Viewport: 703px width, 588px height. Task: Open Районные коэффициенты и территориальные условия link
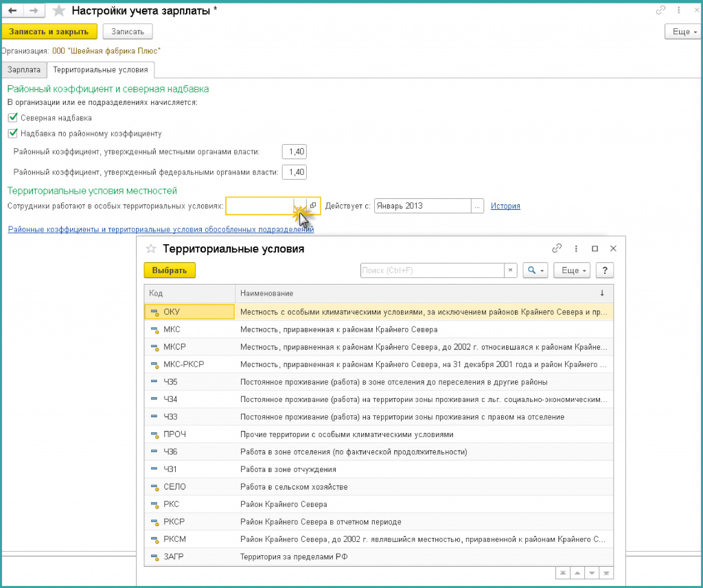pyautogui.click(x=161, y=229)
